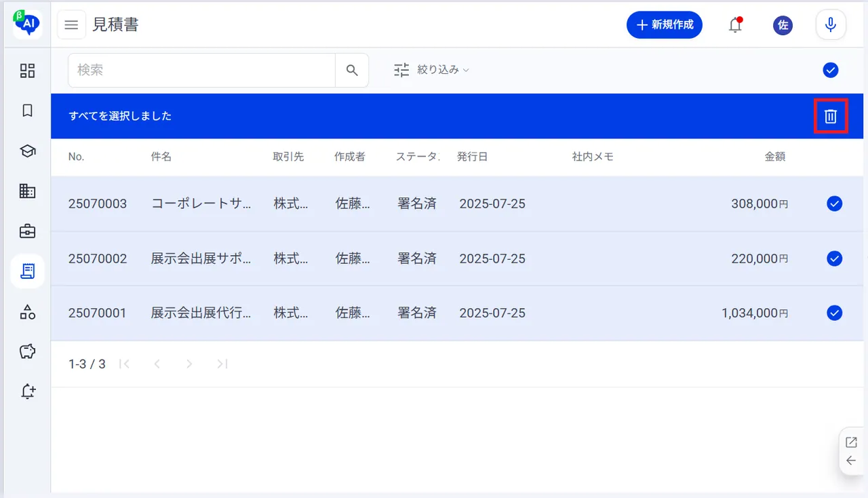
Task: Open estimate titled 展示会出展代行…
Action: [201, 313]
